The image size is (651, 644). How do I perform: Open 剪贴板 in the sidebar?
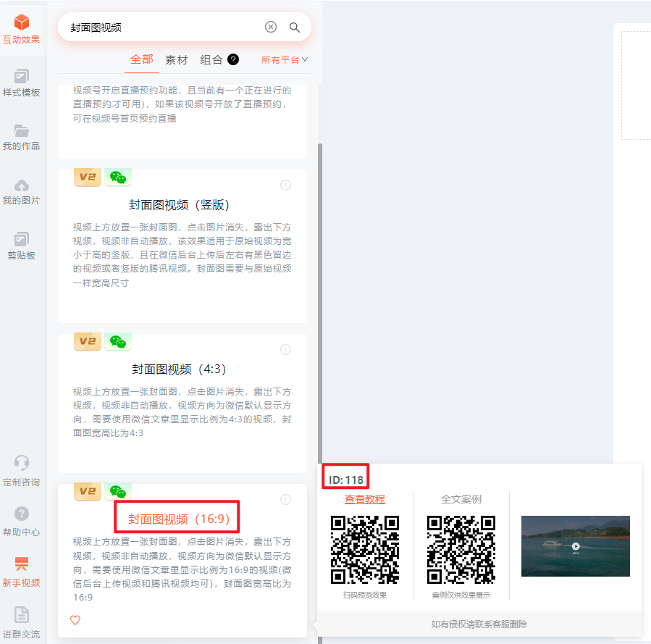21,246
